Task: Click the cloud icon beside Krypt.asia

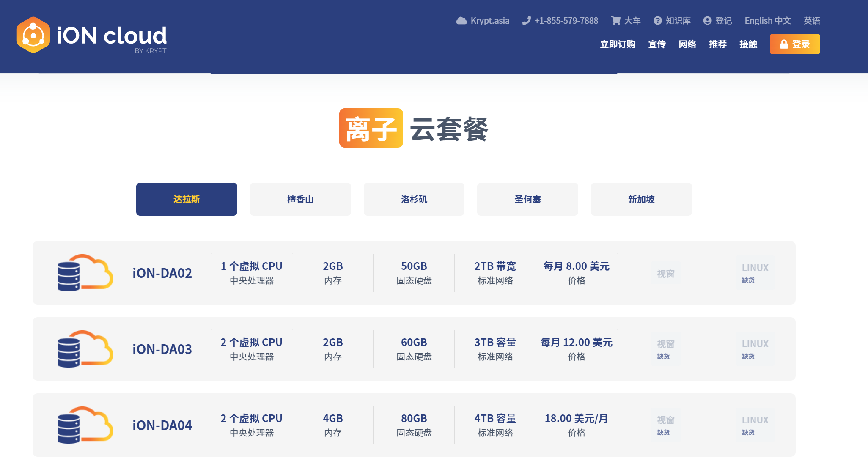Action: click(x=461, y=21)
